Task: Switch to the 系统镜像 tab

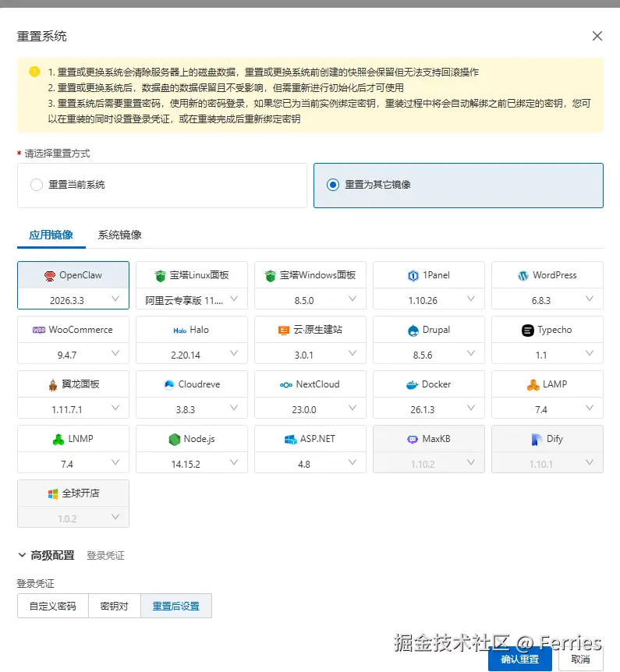Action: tap(119, 235)
